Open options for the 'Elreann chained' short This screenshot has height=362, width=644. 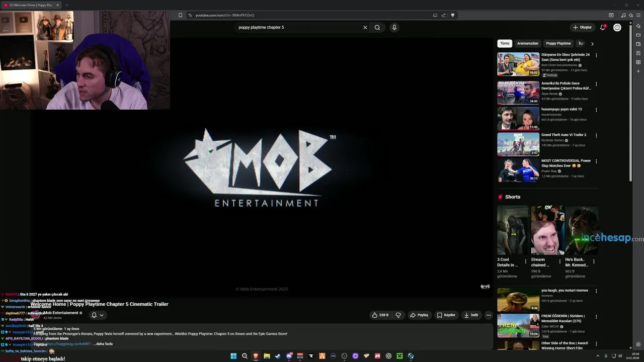[x=559, y=261]
